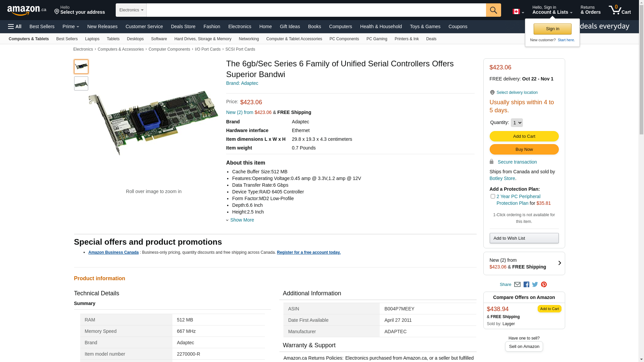
Task: Expand Show More item details
Action: [x=241, y=220]
